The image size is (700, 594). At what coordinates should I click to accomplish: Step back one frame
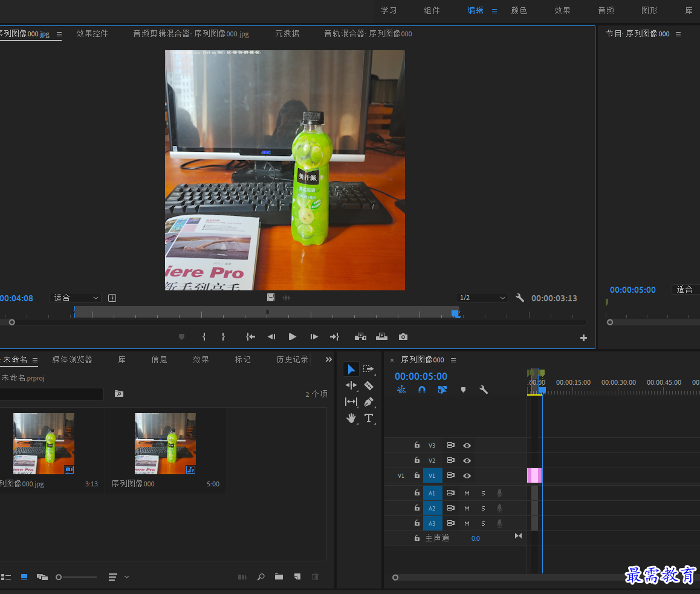pyautogui.click(x=271, y=337)
